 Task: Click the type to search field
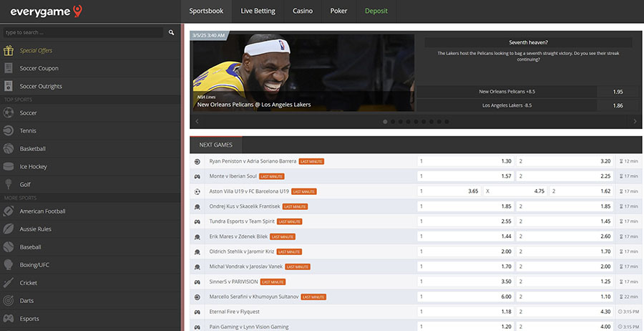(x=84, y=32)
